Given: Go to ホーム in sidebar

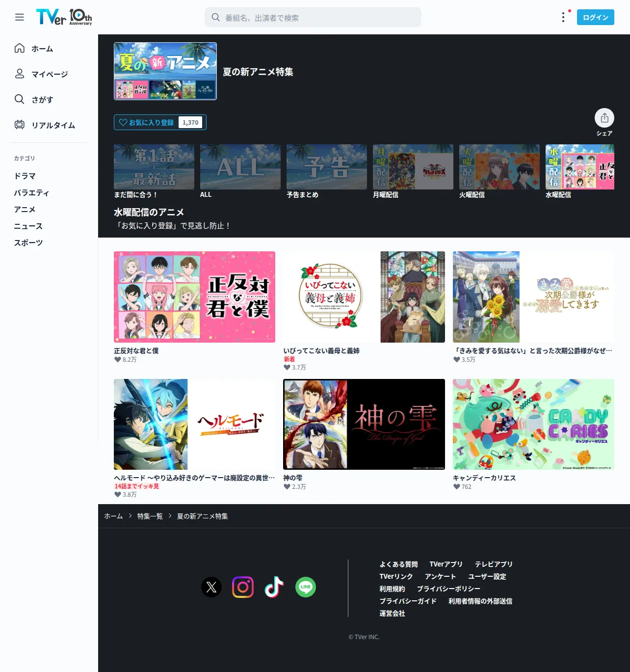Looking at the screenshot, I should click(42, 49).
